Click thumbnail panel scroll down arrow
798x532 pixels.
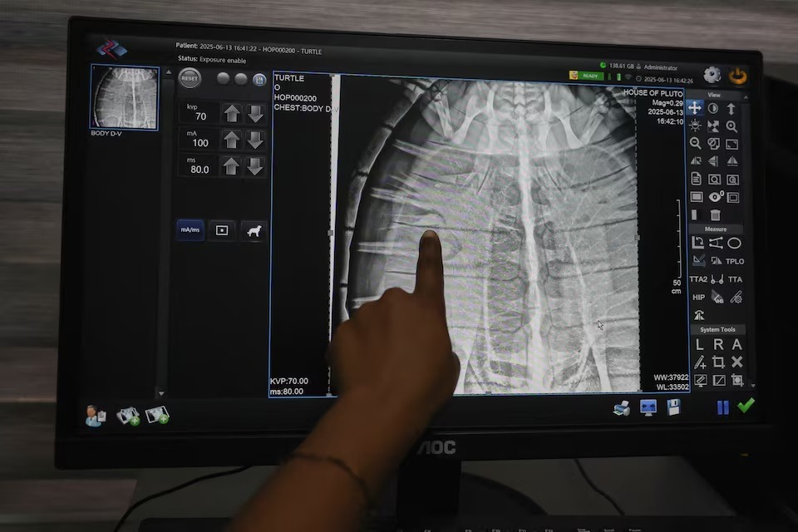pos(160,393)
